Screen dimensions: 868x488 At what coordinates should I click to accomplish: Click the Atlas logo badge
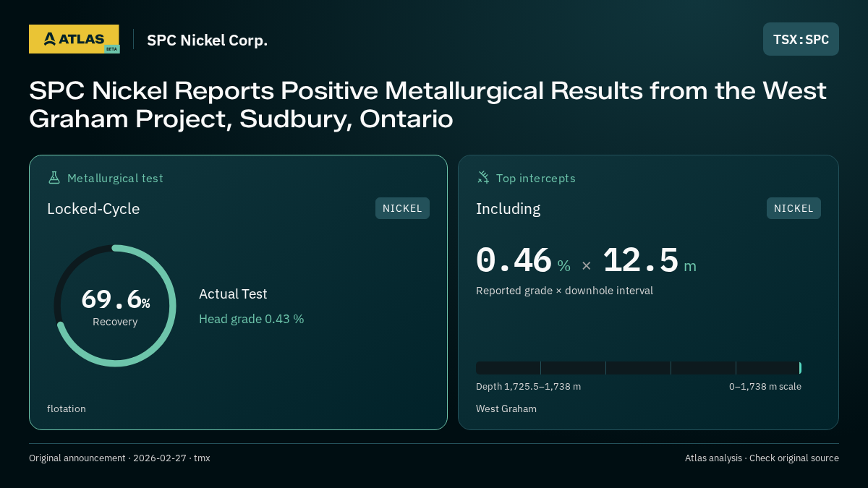[74, 39]
